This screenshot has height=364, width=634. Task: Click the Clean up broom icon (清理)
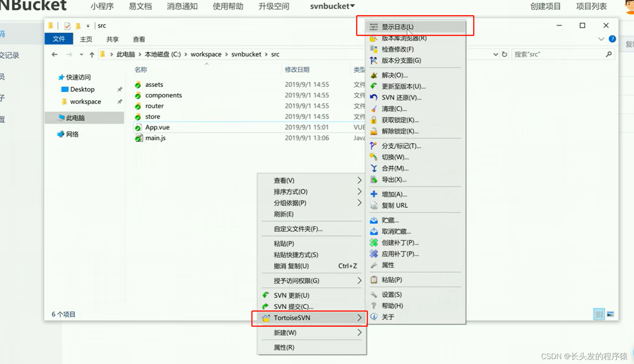coord(374,109)
